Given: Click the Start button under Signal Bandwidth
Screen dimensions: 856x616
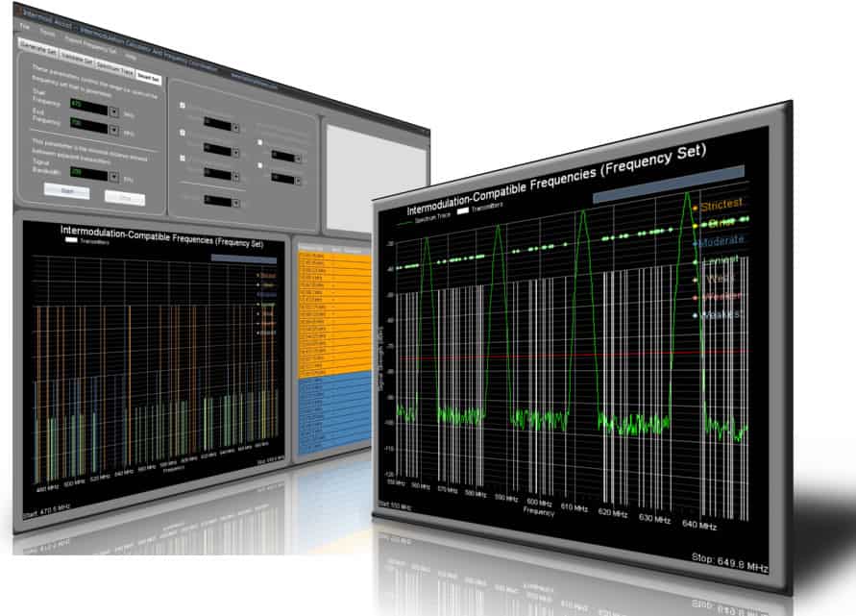Looking at the screenshot, I should [66, 191].
